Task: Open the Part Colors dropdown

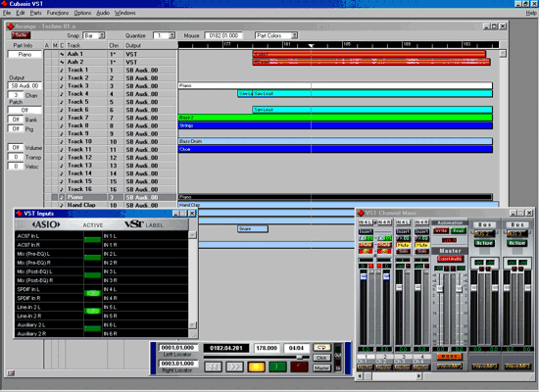Action: (276, 35)
